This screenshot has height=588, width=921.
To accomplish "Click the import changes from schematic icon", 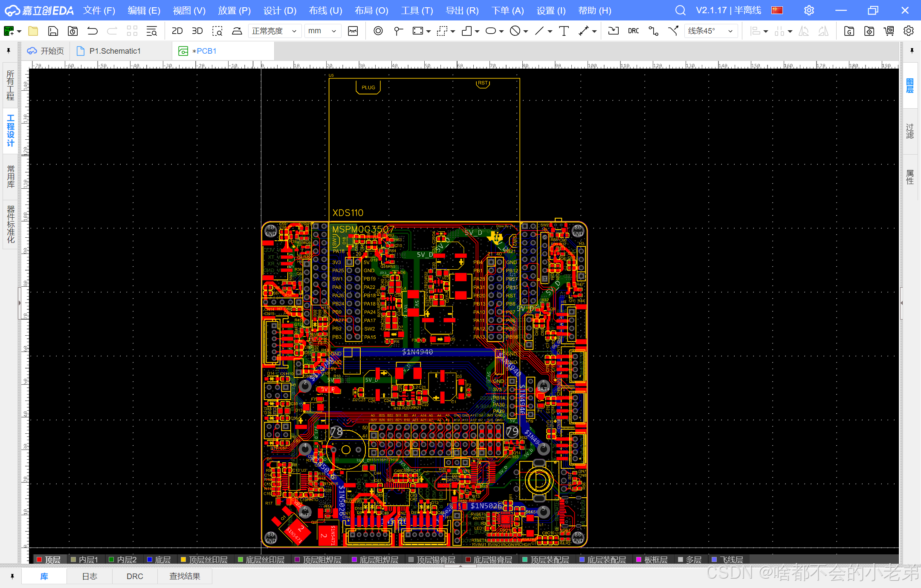I will (613, 31).
